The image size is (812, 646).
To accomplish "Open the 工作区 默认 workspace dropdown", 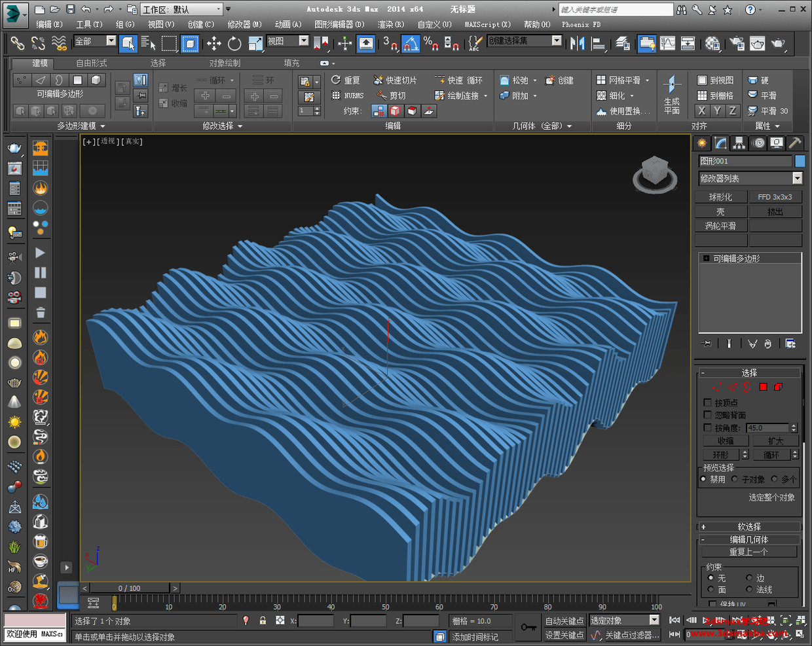I will [182, 9].
